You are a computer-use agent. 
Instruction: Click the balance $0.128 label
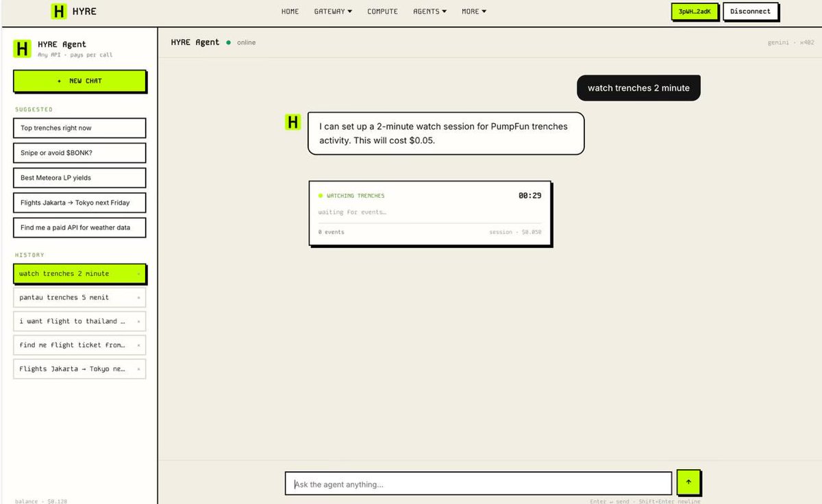(40, 501)
